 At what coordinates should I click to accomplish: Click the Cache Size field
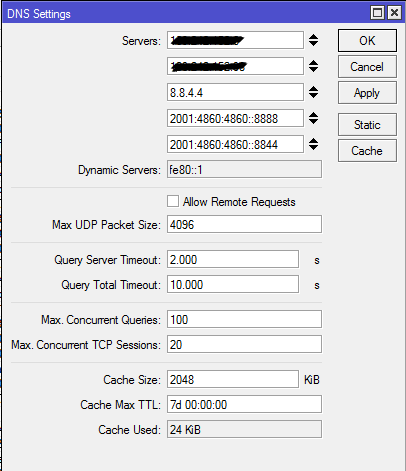point(233,379)
